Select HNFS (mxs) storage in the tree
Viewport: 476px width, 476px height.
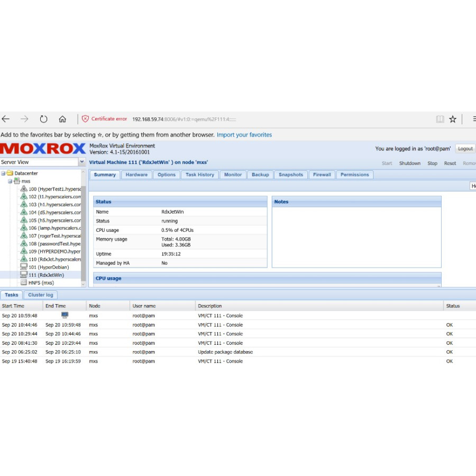tap(41, 282)
